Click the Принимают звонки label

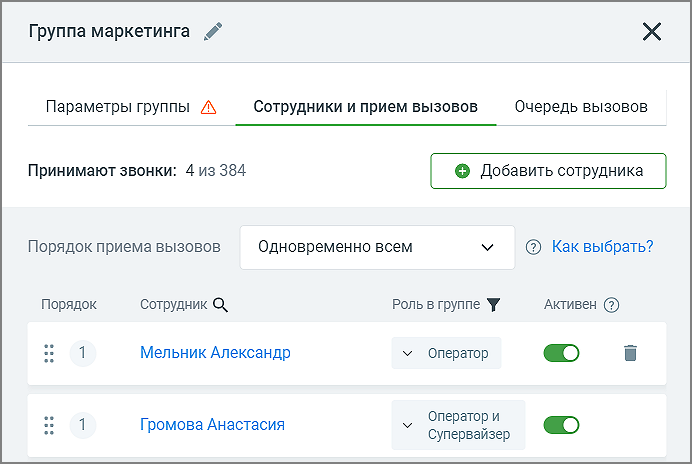(x=102, y=171)
